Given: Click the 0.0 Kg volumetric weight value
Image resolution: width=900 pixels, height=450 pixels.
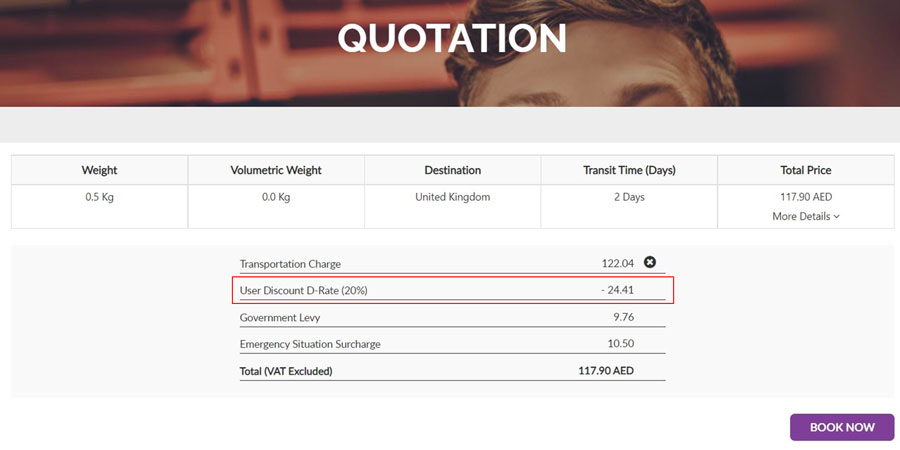Looking at the screenshot, I should pos(276,197).
